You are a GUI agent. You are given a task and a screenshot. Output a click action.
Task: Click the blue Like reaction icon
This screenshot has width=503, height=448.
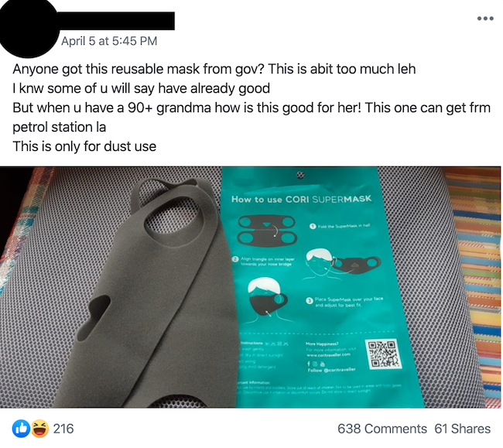click(x=21, y=429)
